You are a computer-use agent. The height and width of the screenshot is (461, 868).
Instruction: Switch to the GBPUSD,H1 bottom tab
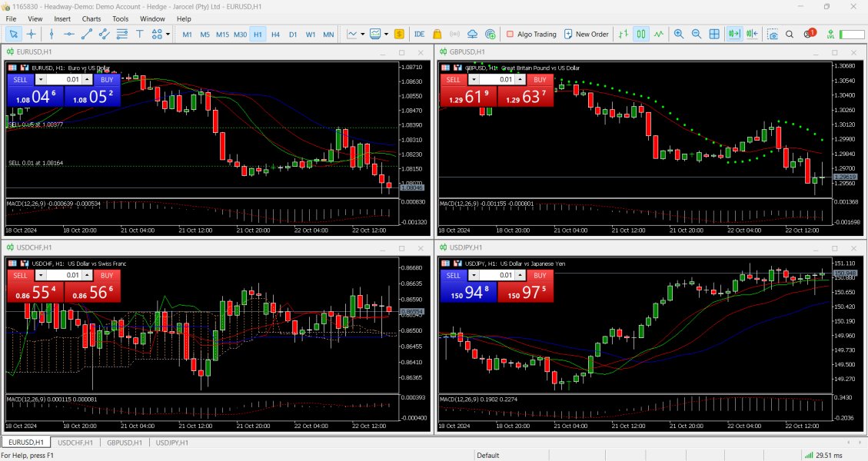pos(125,443)
